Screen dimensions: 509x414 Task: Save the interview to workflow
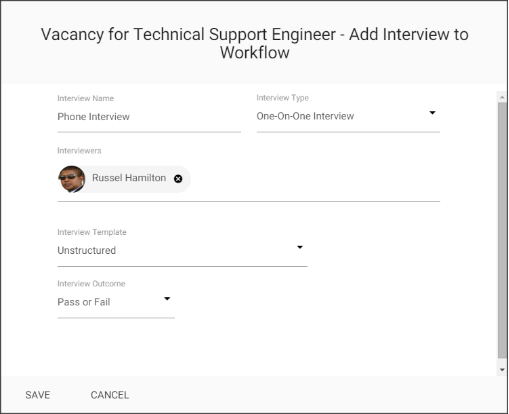(x=38, y=395)
